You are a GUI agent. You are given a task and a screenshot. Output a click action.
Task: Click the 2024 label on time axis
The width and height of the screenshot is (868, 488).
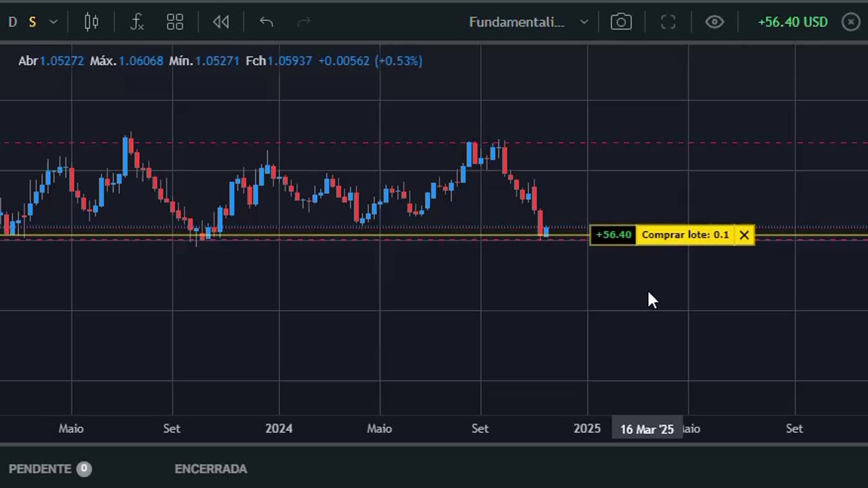[x=279, y=428]
